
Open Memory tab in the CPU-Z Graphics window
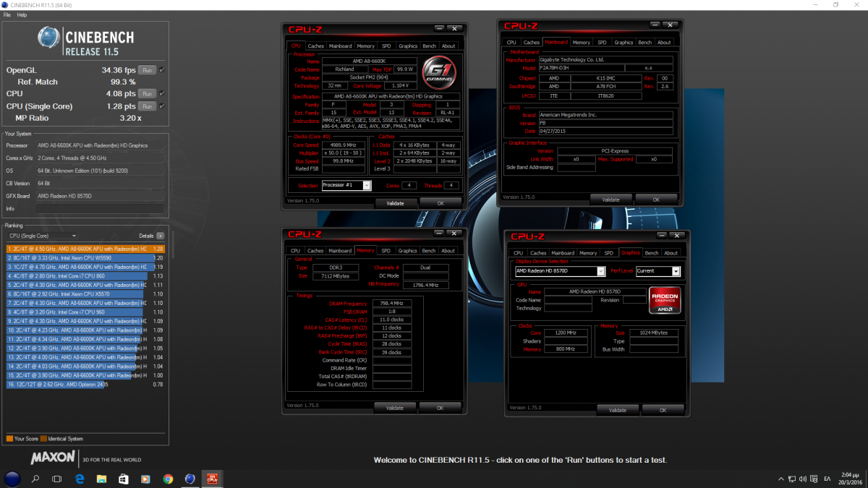(588, 253)
